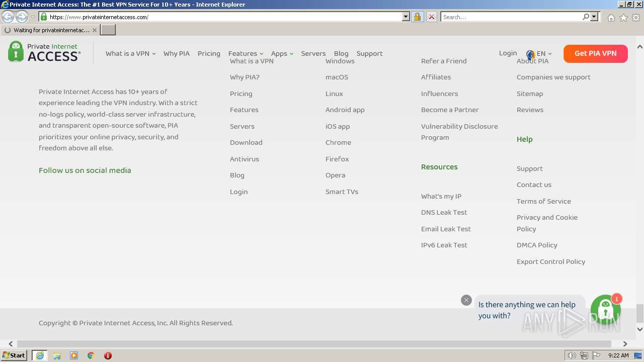Click Internet Explorer taskbar icon

40,355
